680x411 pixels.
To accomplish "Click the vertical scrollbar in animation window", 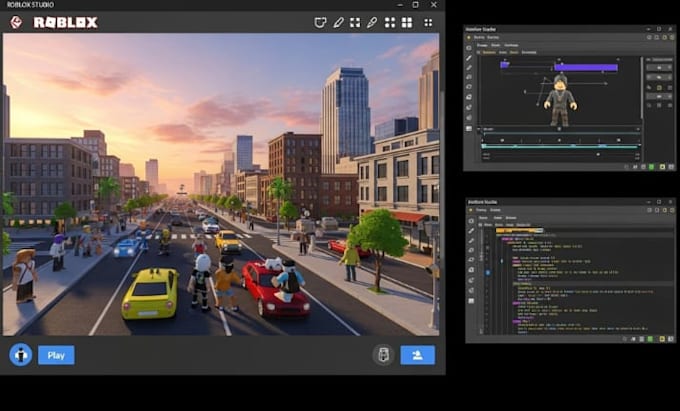I will click(x=642, y=88).
